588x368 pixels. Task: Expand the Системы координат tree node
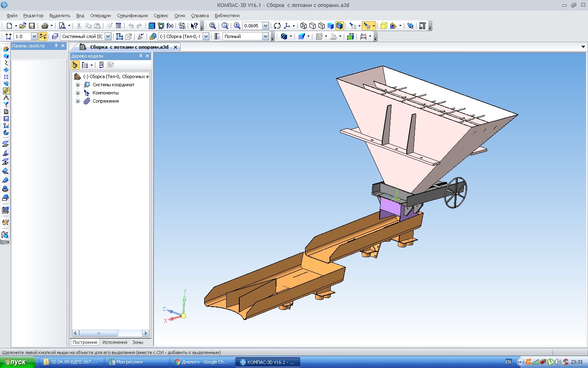[78, 85]
